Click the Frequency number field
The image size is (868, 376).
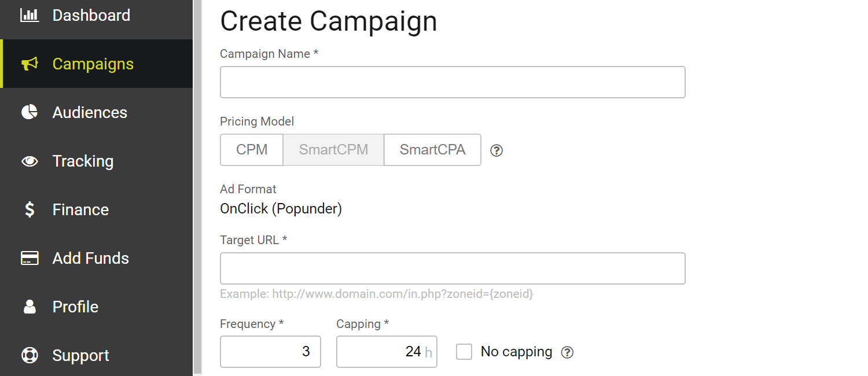(270, 352)
